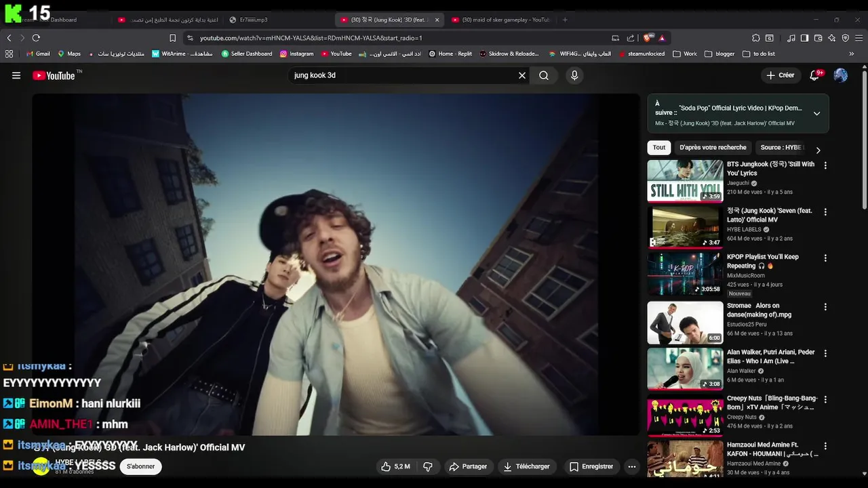Clear the search box with X

click(522, 75)
